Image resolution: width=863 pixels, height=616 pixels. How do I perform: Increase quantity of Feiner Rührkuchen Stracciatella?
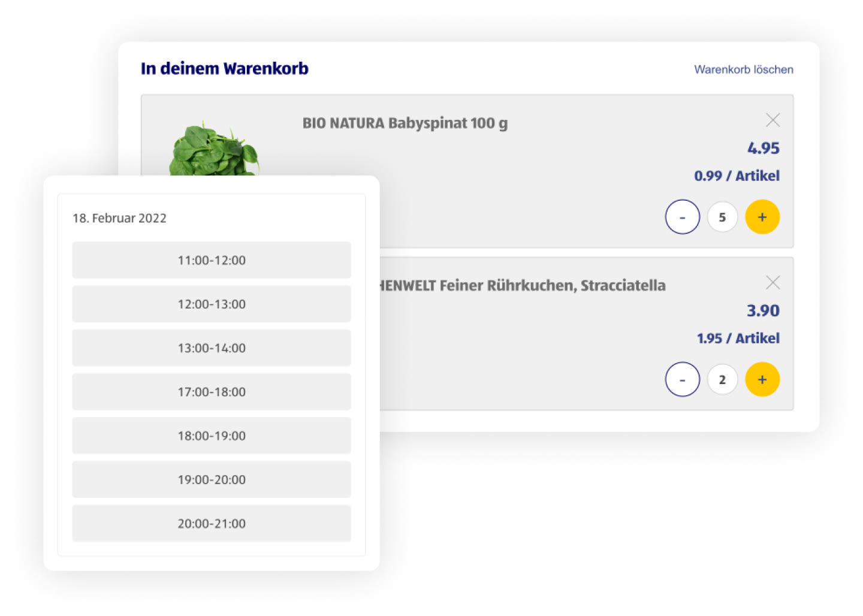pos(762,379)
